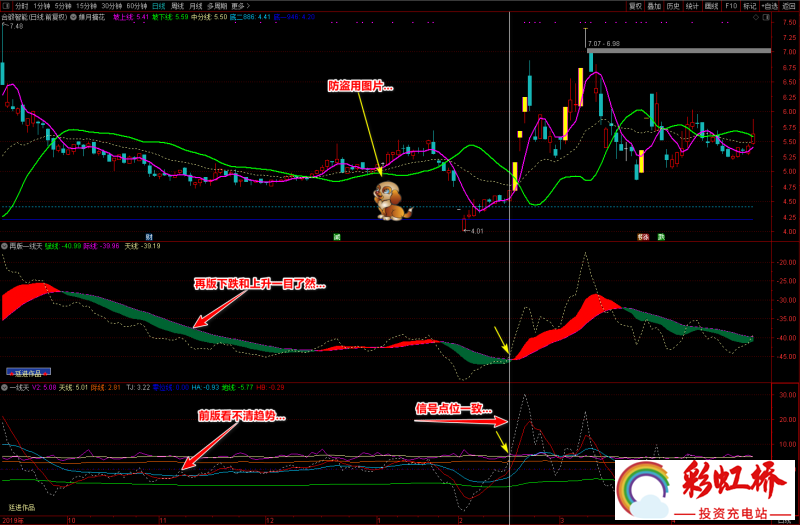Expand the main chart indicator dropdown circle
800x525 pixels.
point(74,17)
